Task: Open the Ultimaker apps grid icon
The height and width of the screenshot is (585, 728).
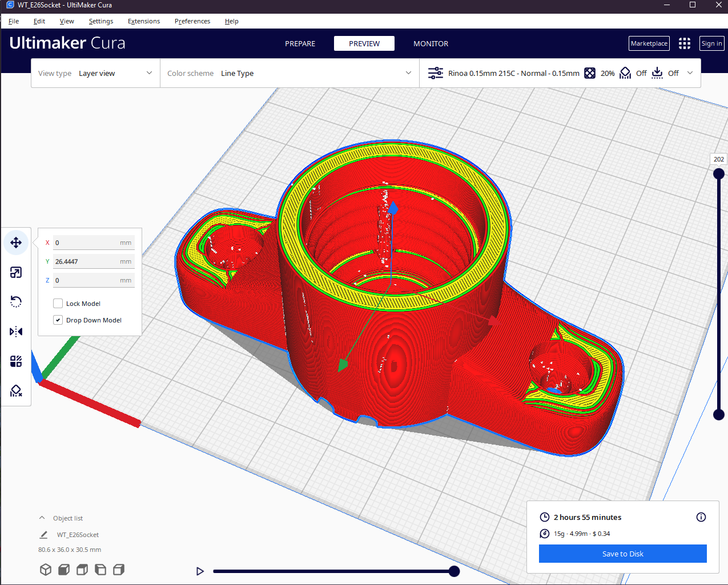Action: tap(685, 43)
